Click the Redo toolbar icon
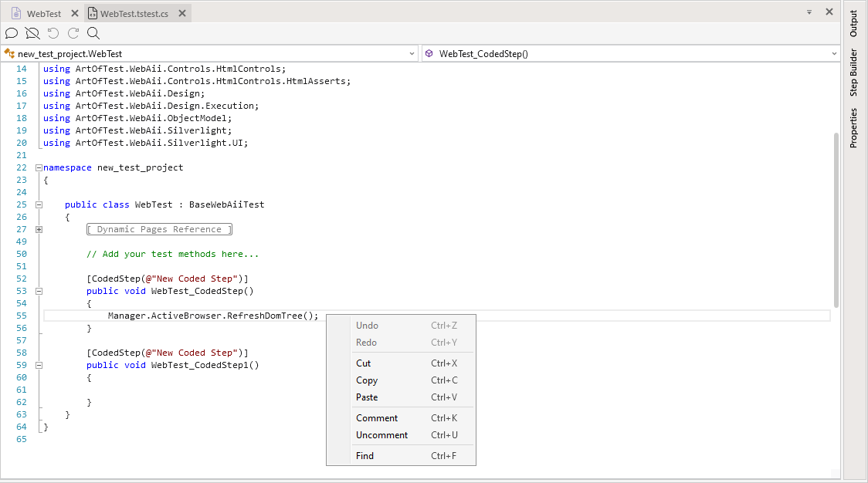868x483 pixels. (x=73, y=33)
